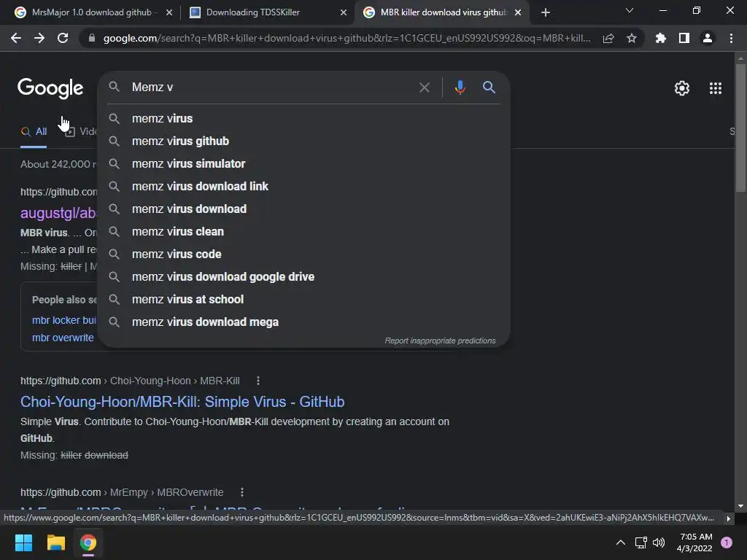
Task: Open options for MrEmpy MBROverwrite result
Action: [x=242, y=492]
